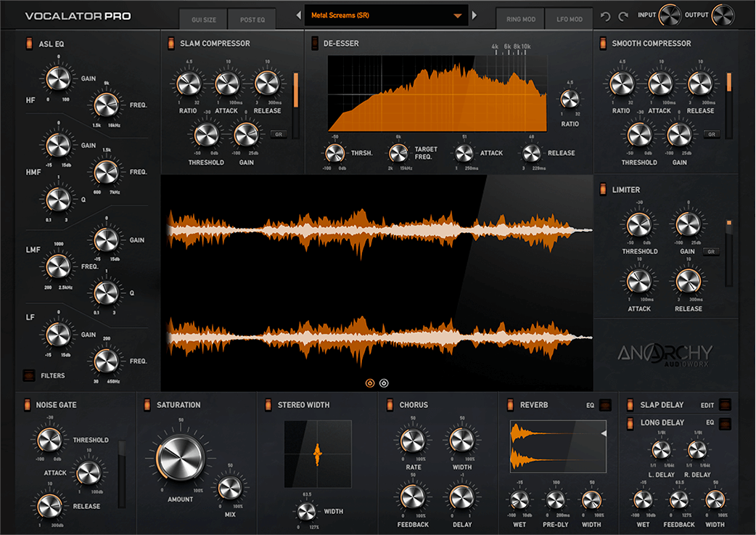Screen dimensions: 756x535
Task: Open the LFO MOD tab
Action: 570,20
